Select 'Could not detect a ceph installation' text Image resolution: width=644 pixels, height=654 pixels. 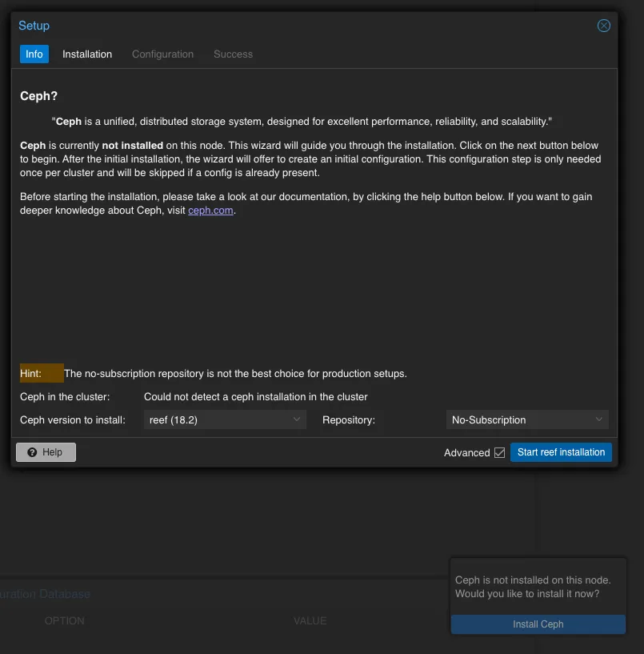255,397
